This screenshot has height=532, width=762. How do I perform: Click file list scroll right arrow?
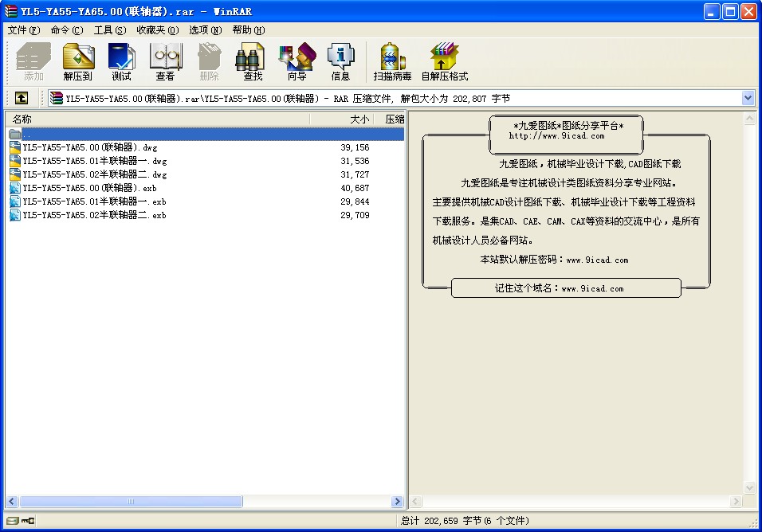398,502
